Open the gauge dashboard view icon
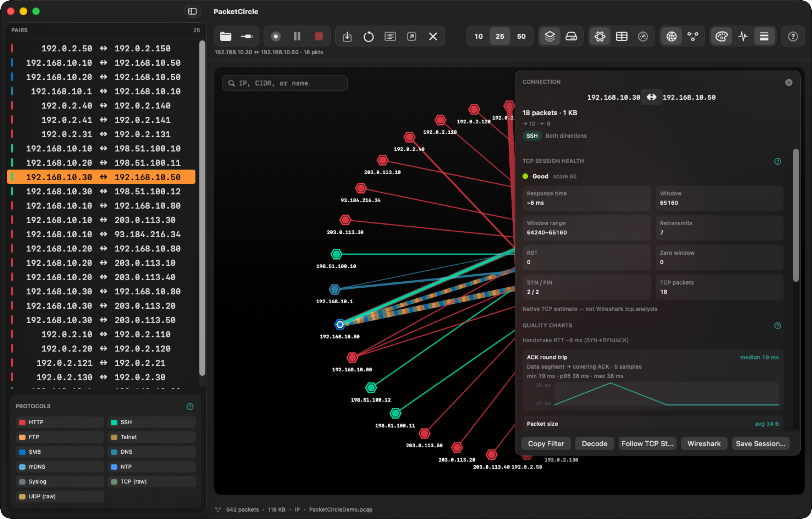Screen dimensions: 812x519 click(643, 36)
